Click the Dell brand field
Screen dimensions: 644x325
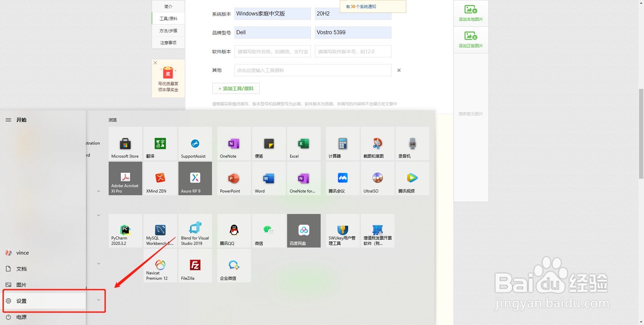pyautogui.click(x=273, y=33)
